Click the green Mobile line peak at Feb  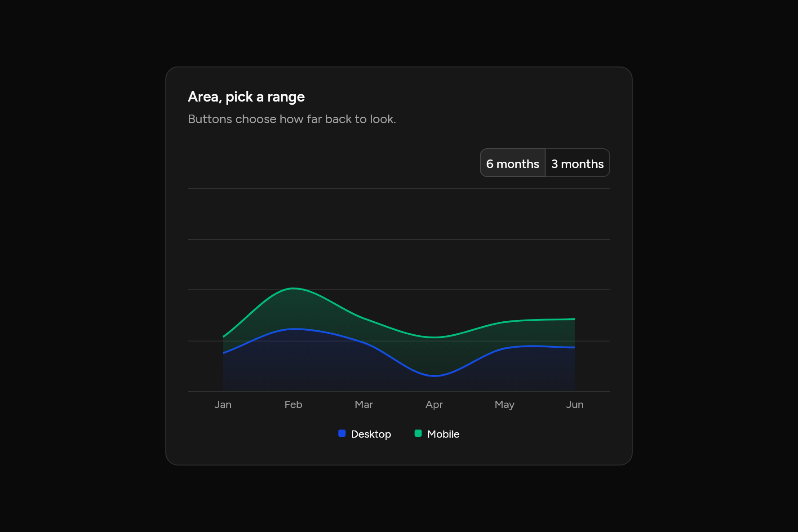point(293,288)
